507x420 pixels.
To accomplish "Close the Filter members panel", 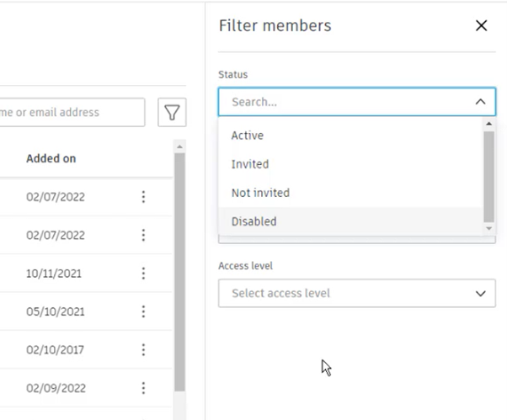I will click(481, 25).
